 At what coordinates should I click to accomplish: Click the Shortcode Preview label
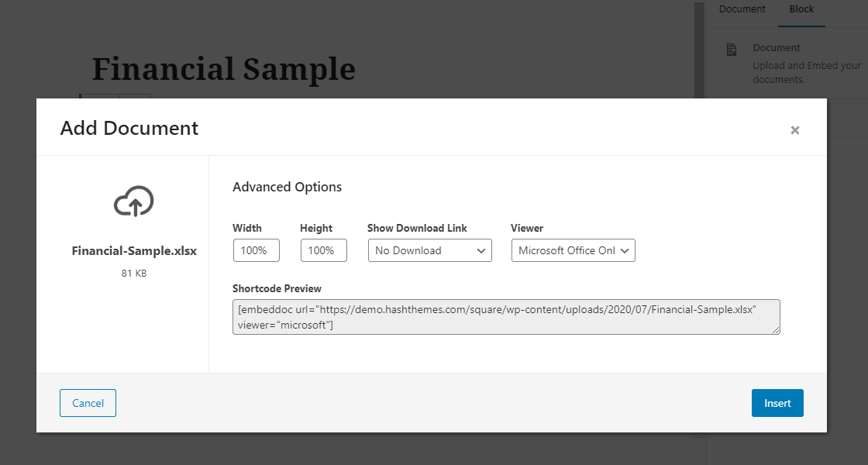pos(277,288)
